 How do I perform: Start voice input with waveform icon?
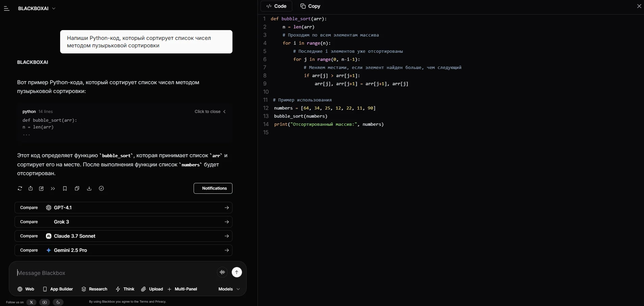coord(222,272)
